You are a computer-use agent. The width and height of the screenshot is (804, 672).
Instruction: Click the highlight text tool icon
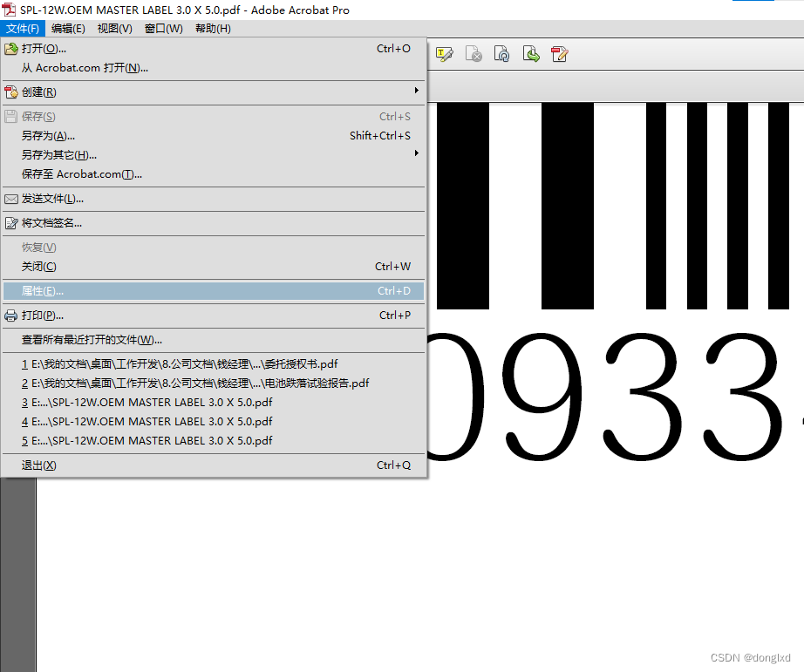point(444,54)
